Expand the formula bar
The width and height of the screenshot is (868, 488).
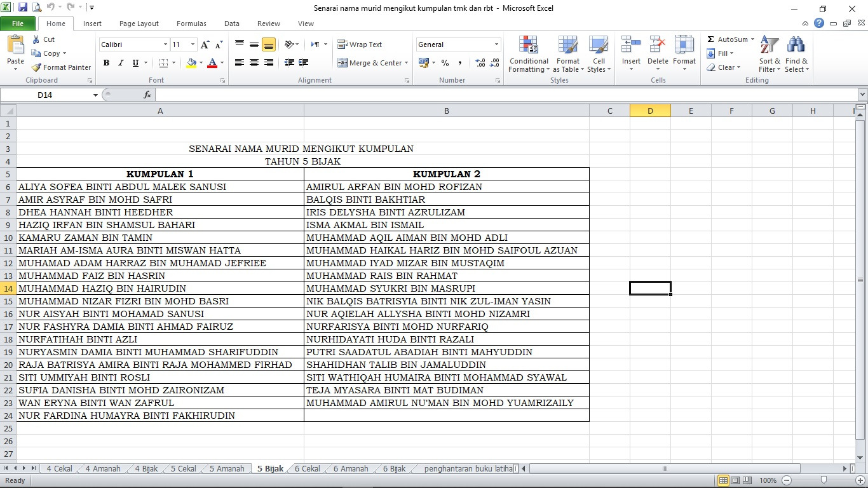coord(862,95)
